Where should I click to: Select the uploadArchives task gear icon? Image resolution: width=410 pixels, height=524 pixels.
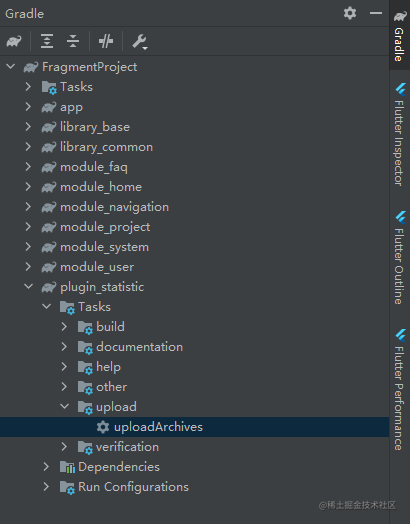[x=103, y=427]
